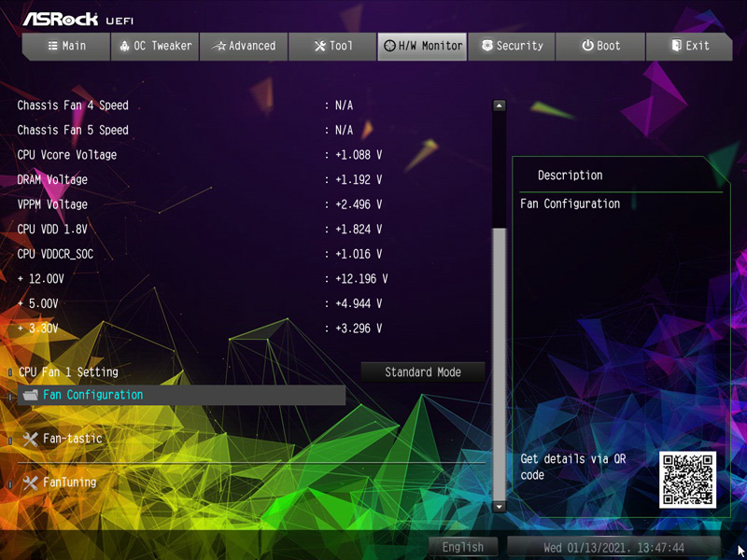Click the QR code image
The image size is (747, 560).
coord(687,480)
